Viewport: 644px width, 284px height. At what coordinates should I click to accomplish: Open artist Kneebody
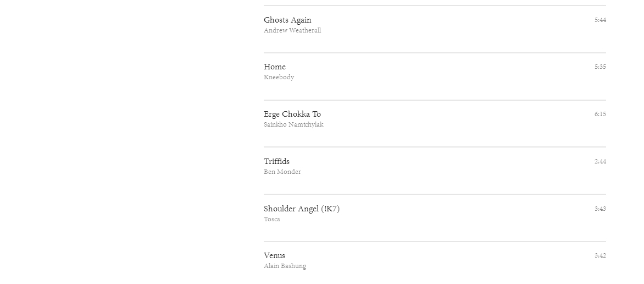[x=279, y=78]
